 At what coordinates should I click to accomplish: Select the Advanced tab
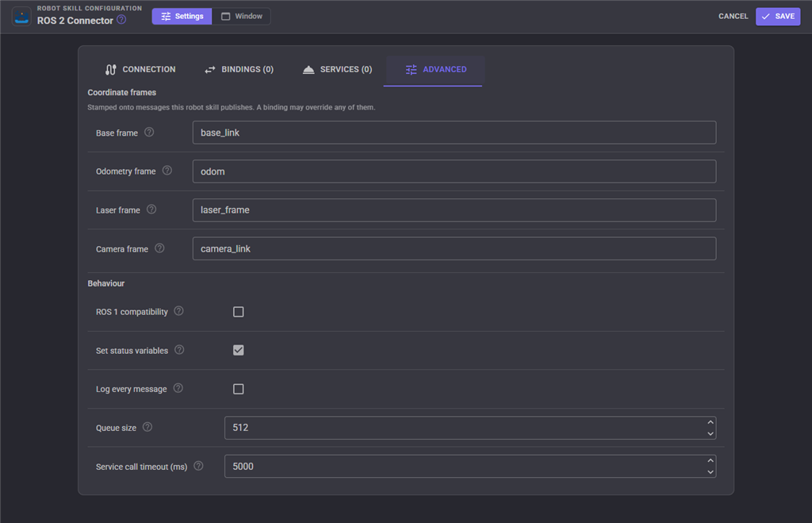click(x=435, y=70)
